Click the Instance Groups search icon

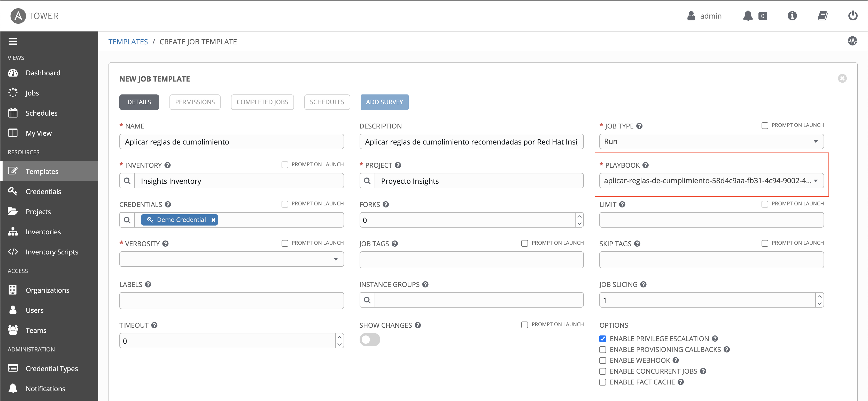[367, 300]
